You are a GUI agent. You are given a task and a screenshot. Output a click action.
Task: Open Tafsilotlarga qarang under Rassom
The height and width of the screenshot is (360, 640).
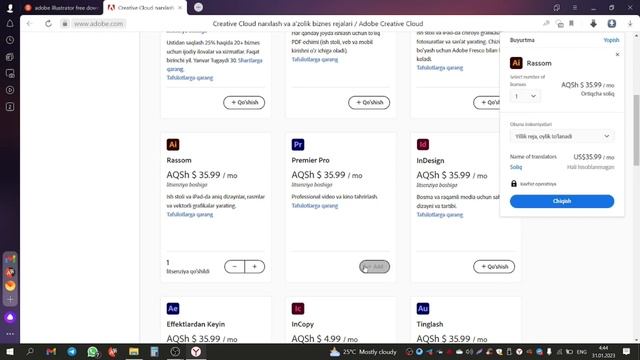[190, 214]
